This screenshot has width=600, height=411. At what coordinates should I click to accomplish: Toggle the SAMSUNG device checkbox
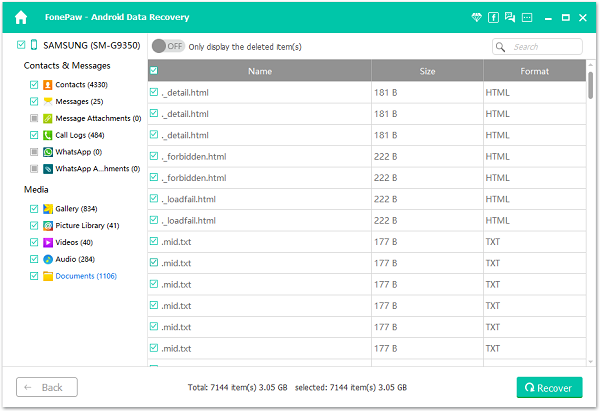pos(21,45)
